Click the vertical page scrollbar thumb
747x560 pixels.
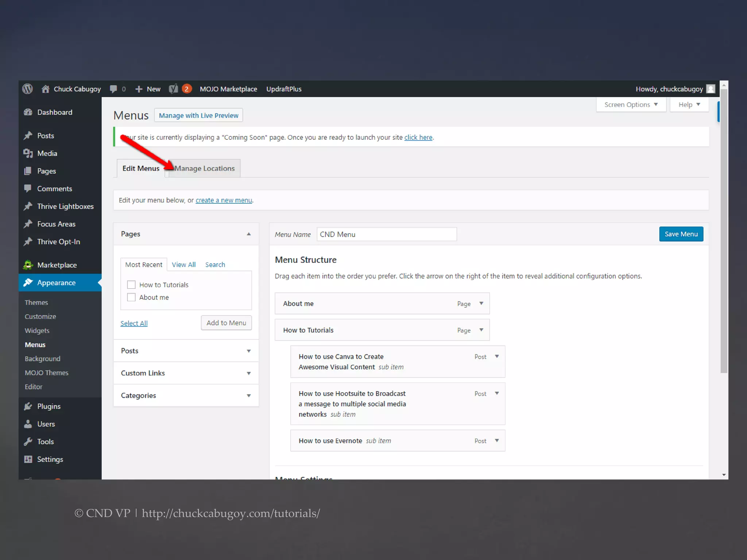[724, 232]
